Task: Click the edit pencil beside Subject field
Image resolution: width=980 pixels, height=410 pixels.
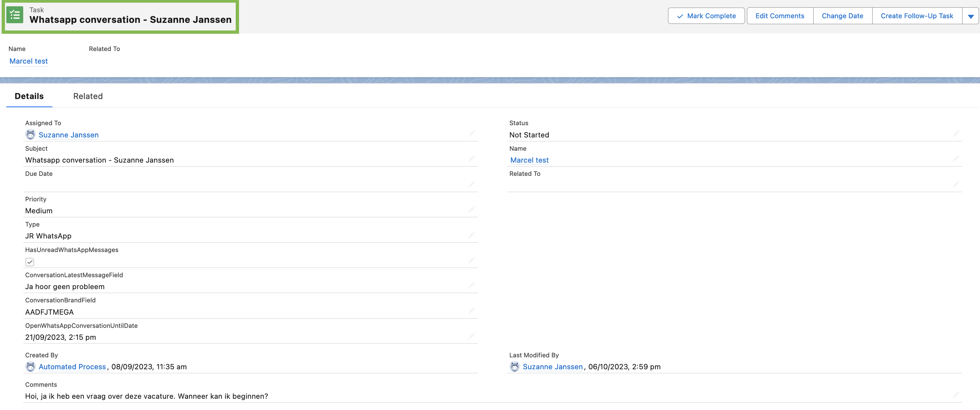Action: coord(471,159)
